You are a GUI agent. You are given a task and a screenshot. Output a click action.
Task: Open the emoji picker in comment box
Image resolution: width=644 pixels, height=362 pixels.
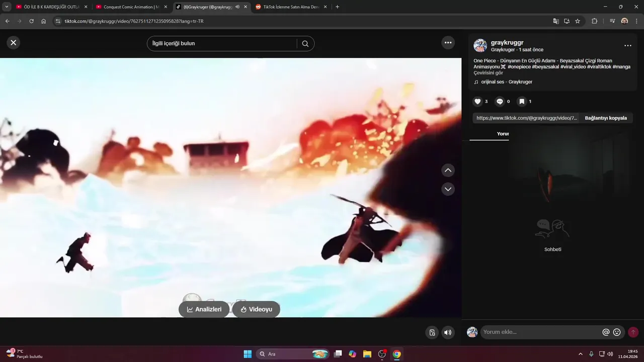(617, 332)
